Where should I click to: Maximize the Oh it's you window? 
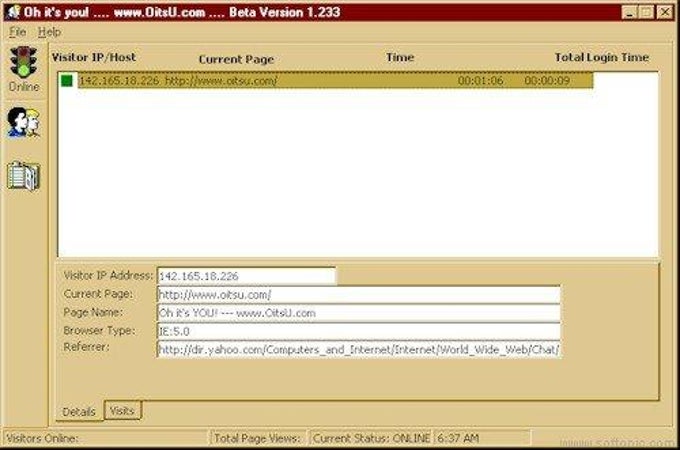(x=647, y=12)
